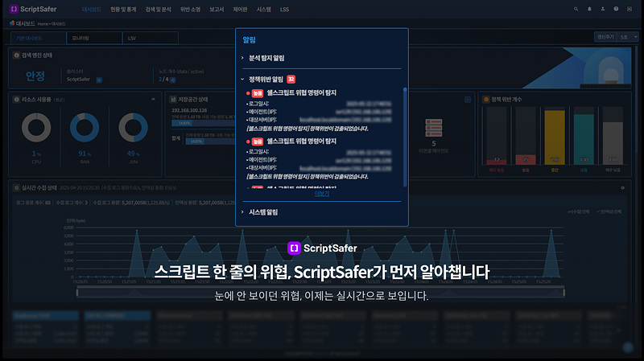Click the node count settings icon beside 2/4
644x361 pixels.
point(173,80)
